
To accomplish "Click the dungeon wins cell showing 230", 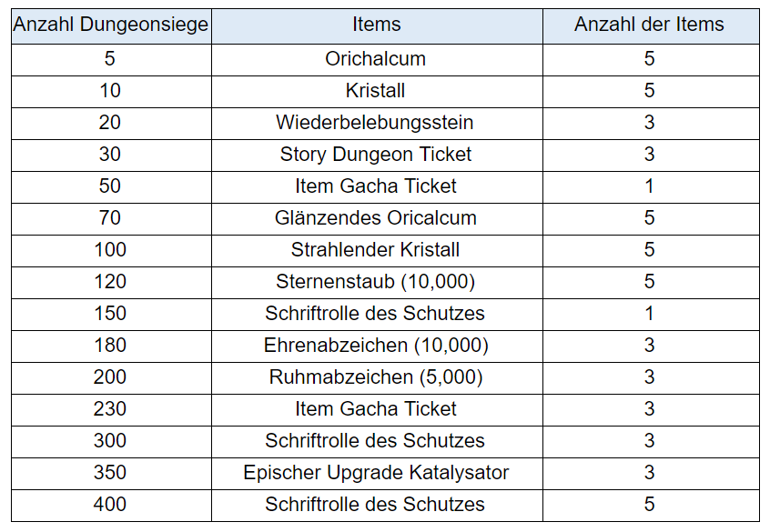I will click(110, 409).
